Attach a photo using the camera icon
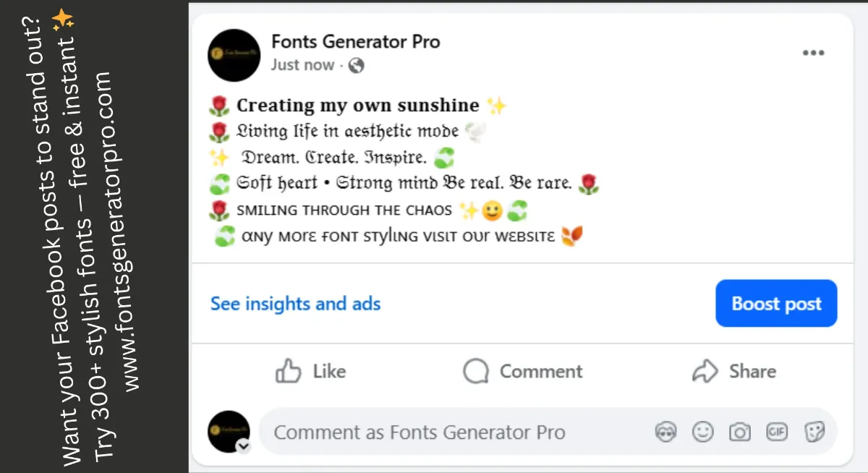Image resolution: width=868 pixels, height=473 pixels. click(x=739, y=432)
